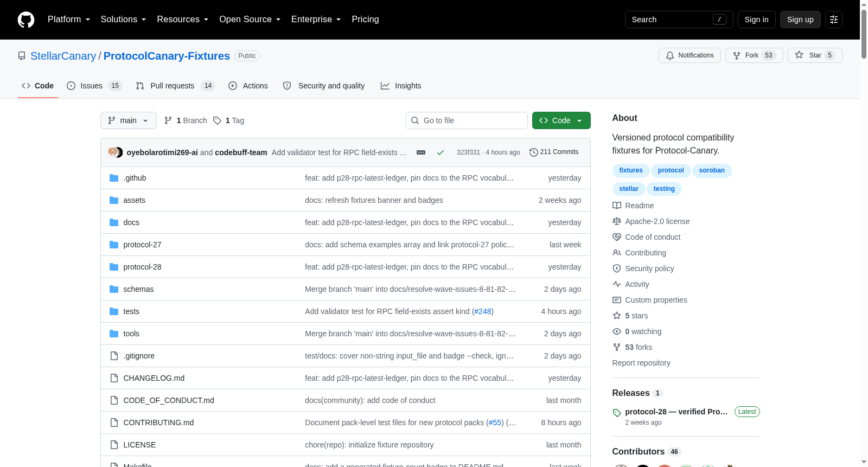The height and width of the screenshot is (467, 868).
Task: Click the tag icon of the protocol-28 release
Action: pos(617,413)
